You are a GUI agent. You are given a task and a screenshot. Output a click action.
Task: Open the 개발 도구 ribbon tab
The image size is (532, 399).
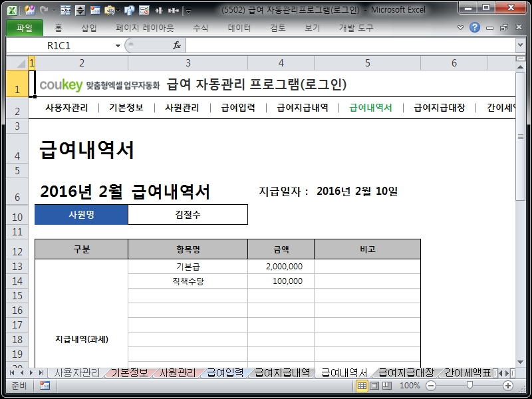[356, 28]
